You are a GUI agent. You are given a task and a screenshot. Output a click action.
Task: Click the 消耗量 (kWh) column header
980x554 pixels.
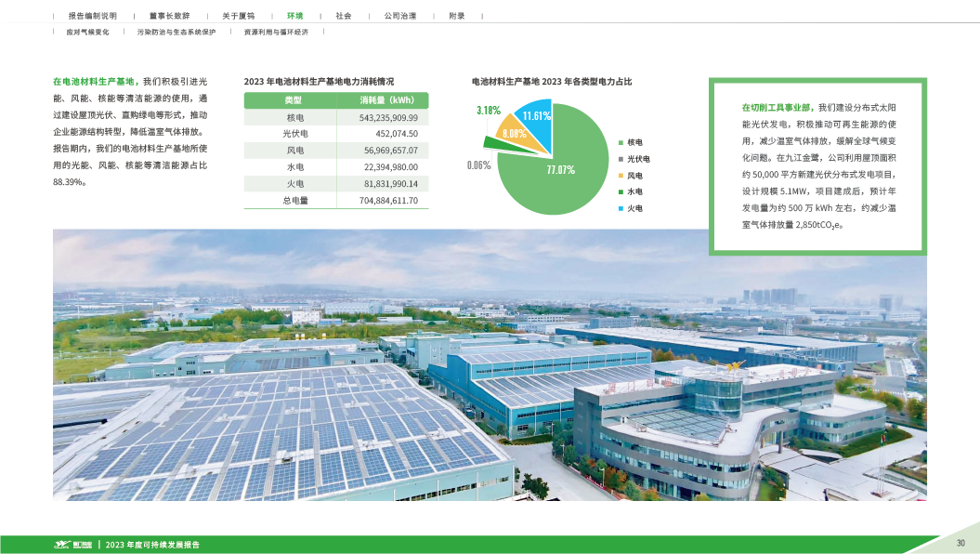coord(386,100)
